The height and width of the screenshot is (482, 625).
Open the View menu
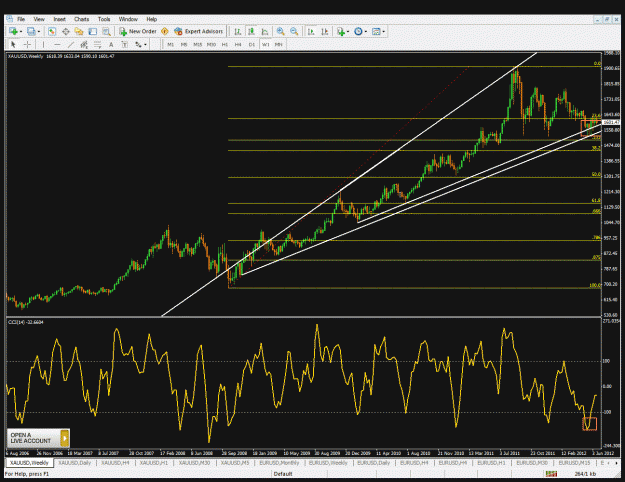pyautogui.click(x=39, y=19)
